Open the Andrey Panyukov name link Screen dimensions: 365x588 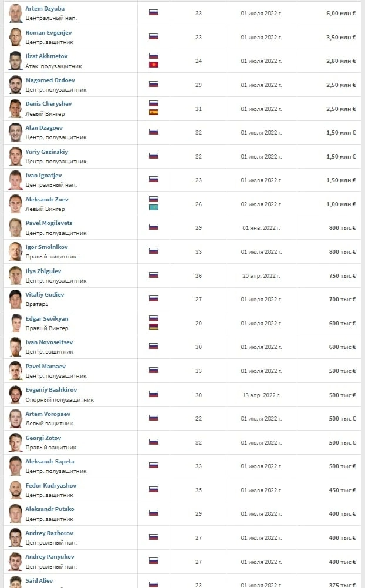(x=49, y=557)
